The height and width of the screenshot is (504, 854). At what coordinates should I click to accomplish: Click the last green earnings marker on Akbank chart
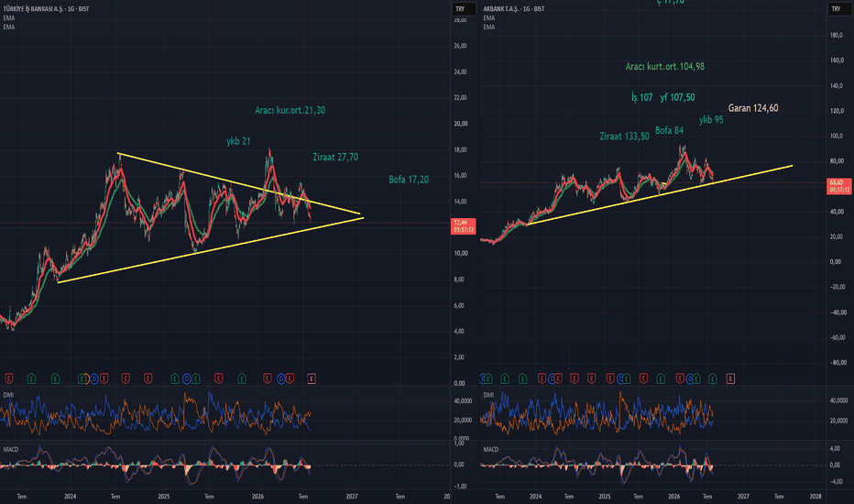(712, 378)
